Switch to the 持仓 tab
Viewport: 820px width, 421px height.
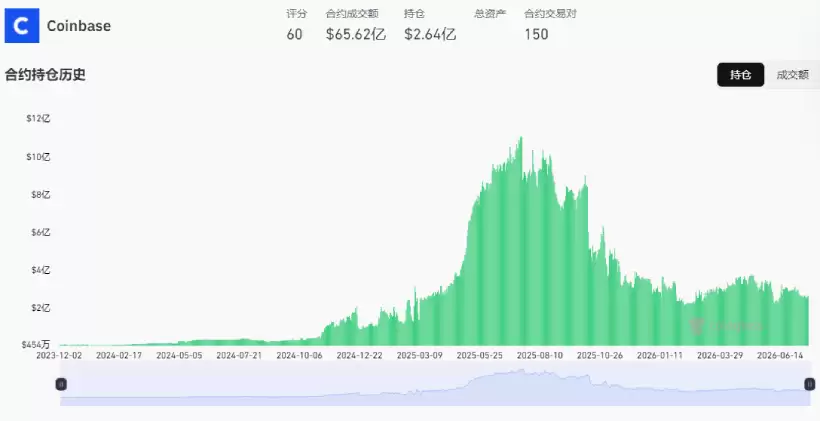pyautogui.click(x=741, y=75)
